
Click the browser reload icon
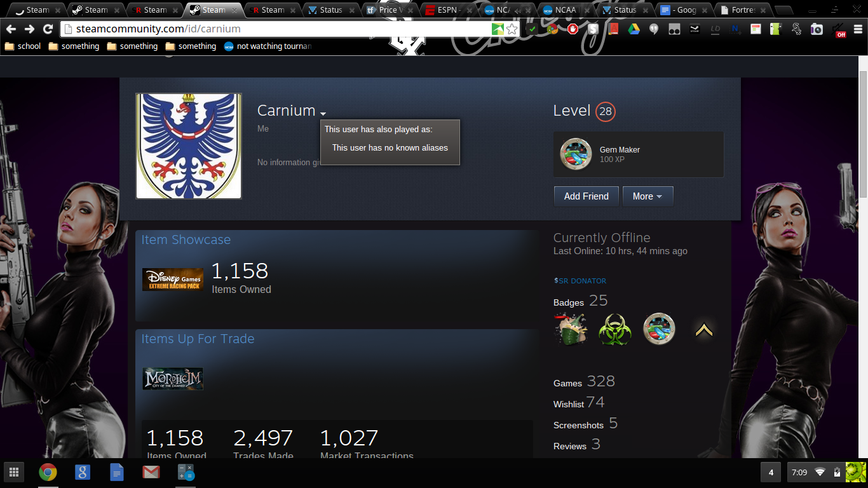(x=48, y=29)
